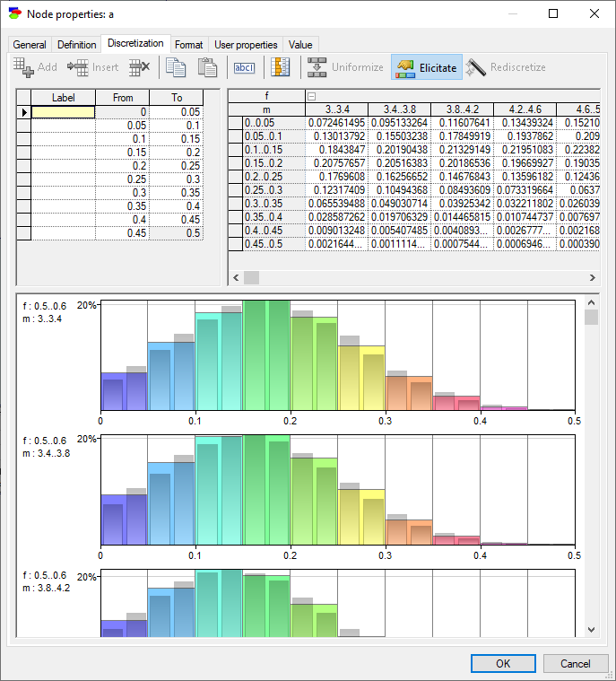616x681 pixels.
Task: Click the m : 3.8..4.2 chart label
Action: (47, 588)
